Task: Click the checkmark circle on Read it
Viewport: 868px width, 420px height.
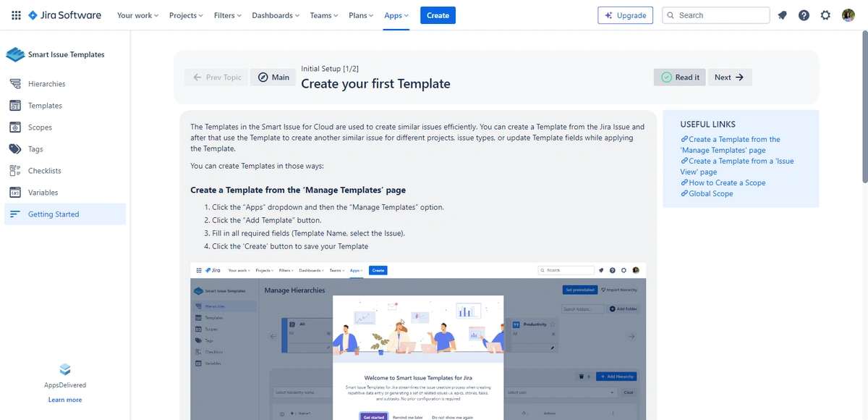Action: [x=667, y=77]
